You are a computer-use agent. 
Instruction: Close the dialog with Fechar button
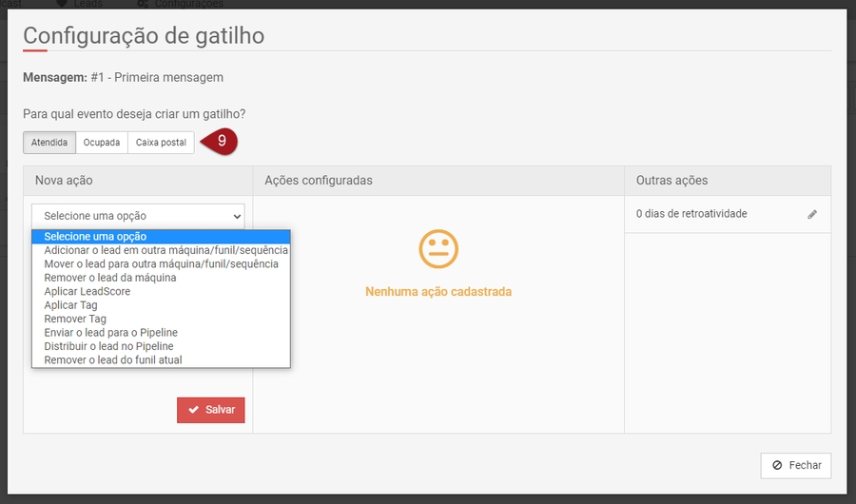click(796, 465)
